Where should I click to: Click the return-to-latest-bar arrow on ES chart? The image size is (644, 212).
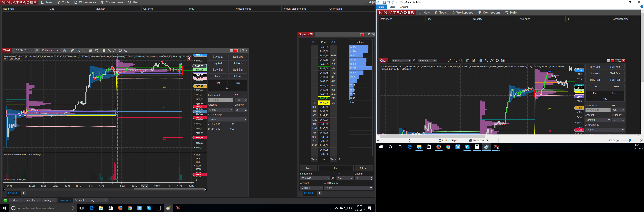[189, 58]
